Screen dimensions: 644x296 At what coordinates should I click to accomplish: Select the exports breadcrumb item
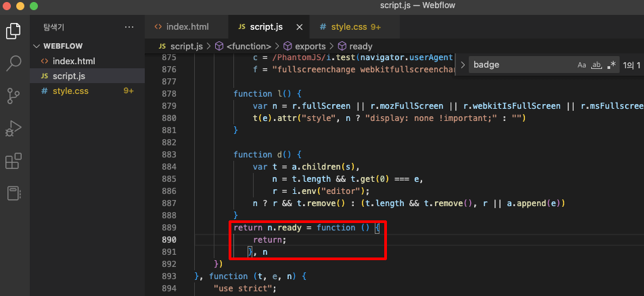304,47
